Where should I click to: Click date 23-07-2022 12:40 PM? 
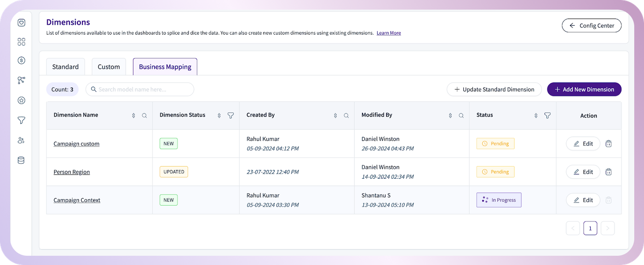[273, 172]
